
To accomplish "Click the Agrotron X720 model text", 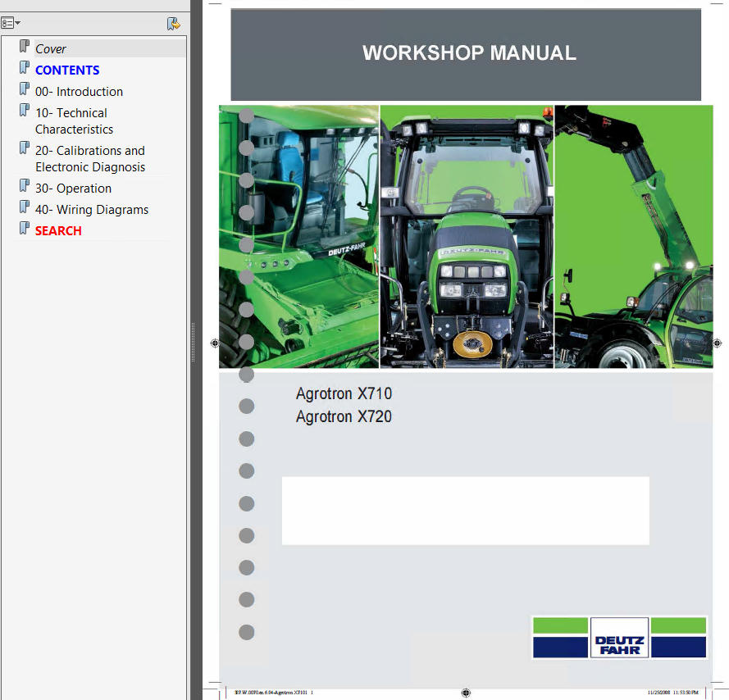I will point(344,416).
